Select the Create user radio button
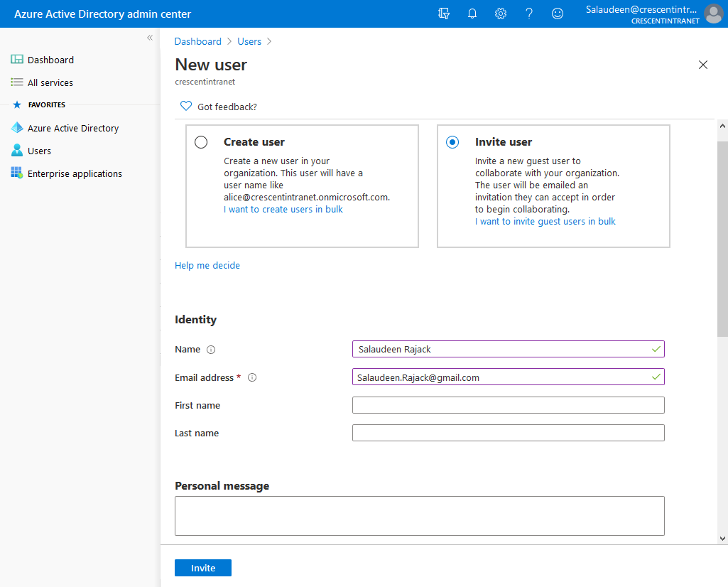 pyautogui.click(x=201, y=142)
